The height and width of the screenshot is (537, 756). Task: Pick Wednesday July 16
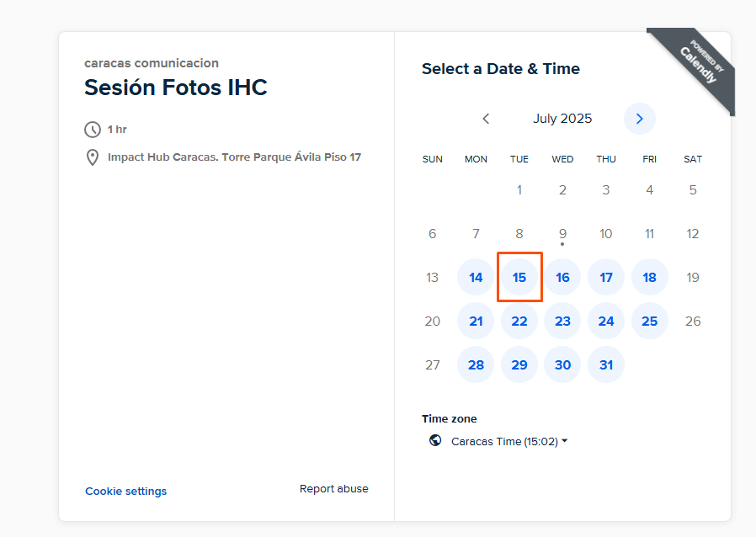562,277
